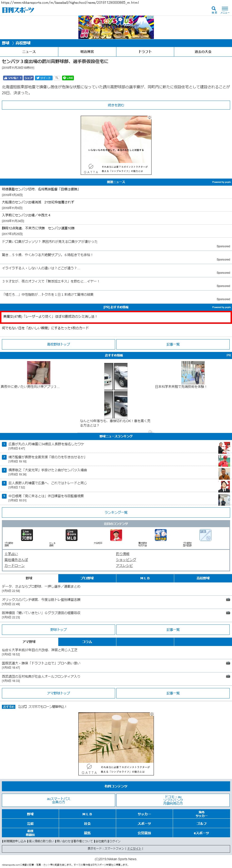The width and height of the screenshot is (232, 868).
Task: Open the 日本科学未来館 ad image
Action: click(193, 373)
